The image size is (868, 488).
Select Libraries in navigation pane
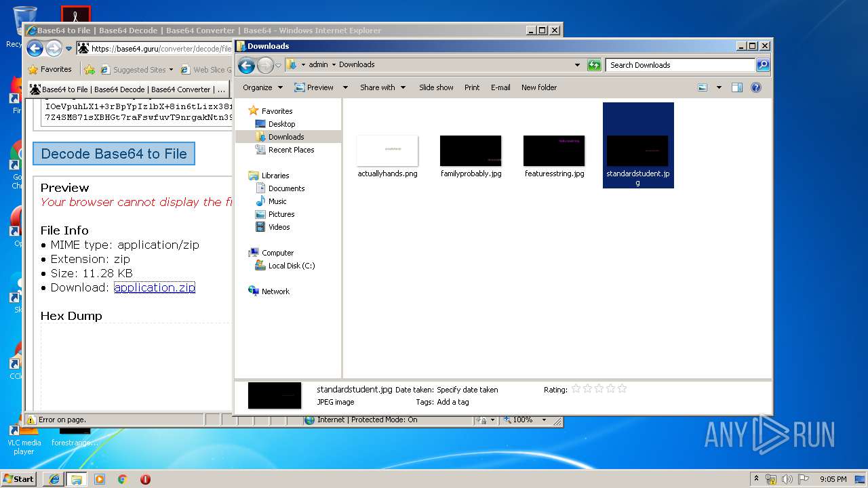click(275, 176)
